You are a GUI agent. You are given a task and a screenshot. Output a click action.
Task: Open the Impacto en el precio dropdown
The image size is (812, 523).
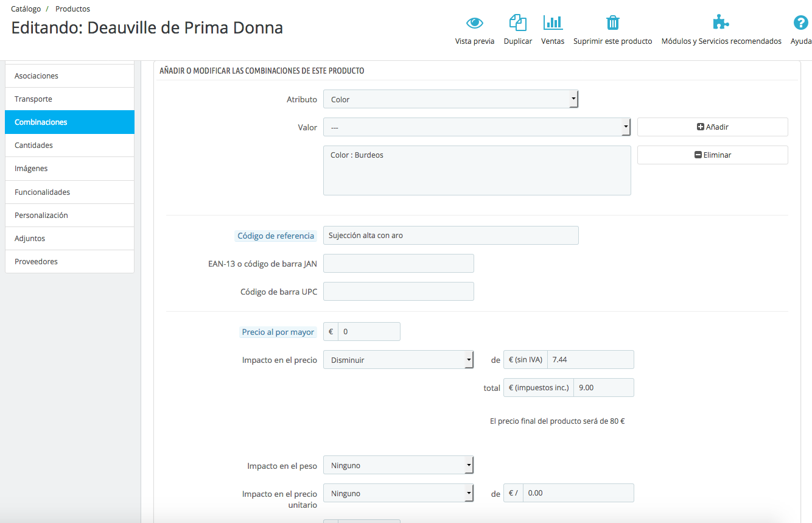coord(398,360)
